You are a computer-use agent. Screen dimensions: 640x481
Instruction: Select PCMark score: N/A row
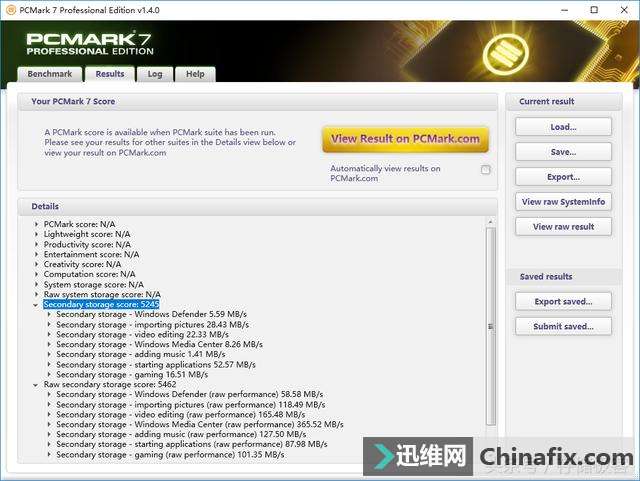(80, 224)
